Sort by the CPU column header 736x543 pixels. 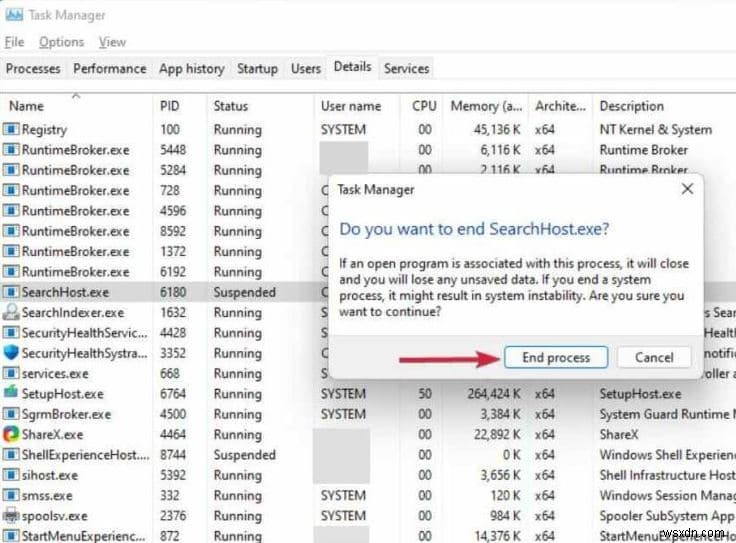[x=424, y=106]
